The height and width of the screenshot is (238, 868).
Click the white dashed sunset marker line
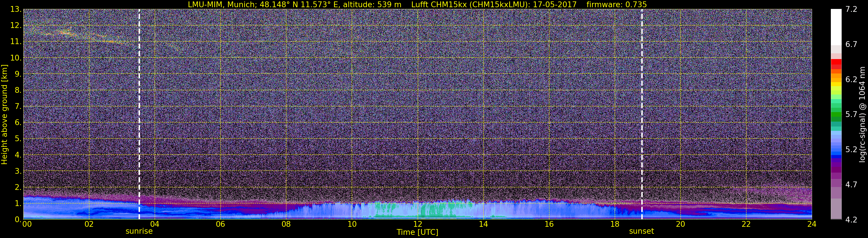pyautogui.click(x=642, y=114)
